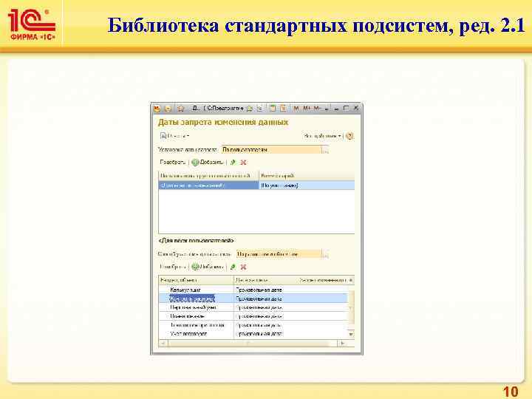Click Подобрать in the lower toolbar

tap(173, 267)
